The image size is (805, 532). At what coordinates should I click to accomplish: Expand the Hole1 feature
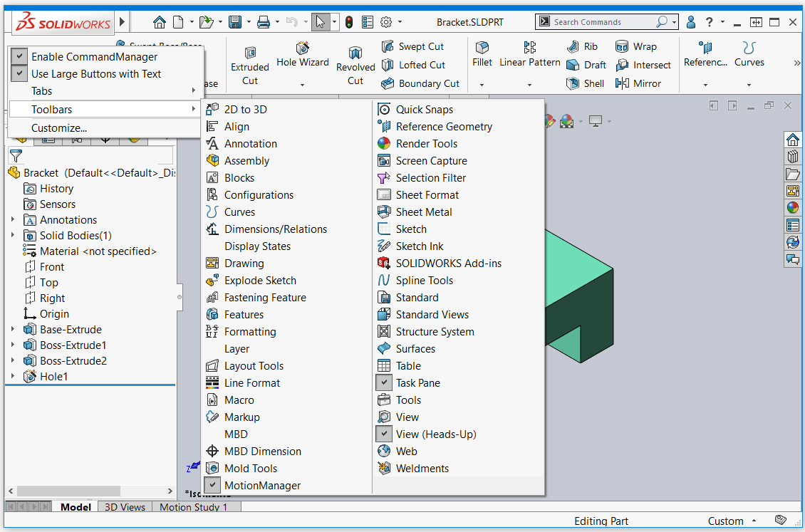tap(13, 377)
